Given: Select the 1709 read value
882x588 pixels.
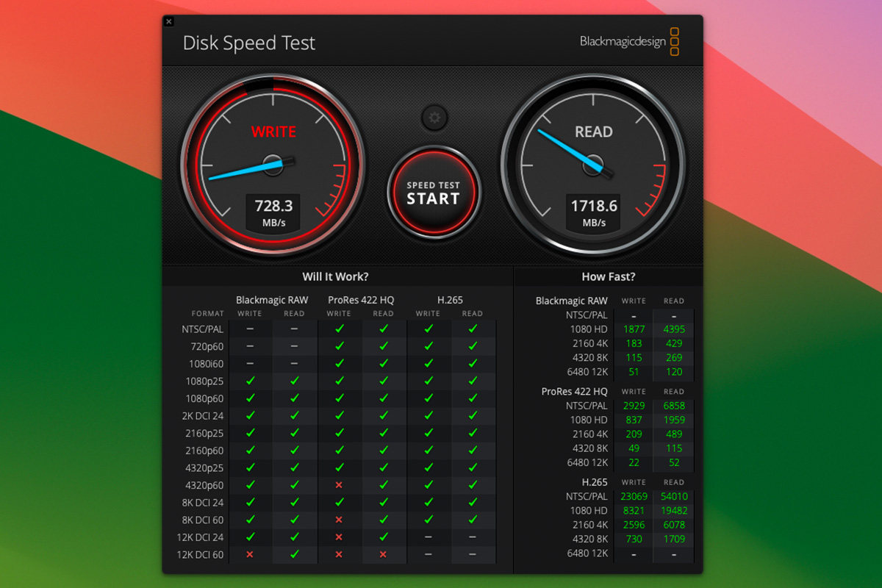Looking at the screenshot, I should coord(673,539).
